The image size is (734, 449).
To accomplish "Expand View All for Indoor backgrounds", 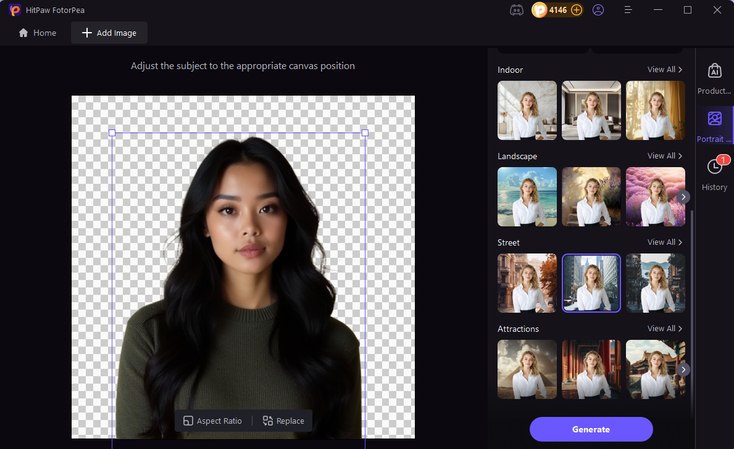I will pyautogui.click(x=665, y=70).
